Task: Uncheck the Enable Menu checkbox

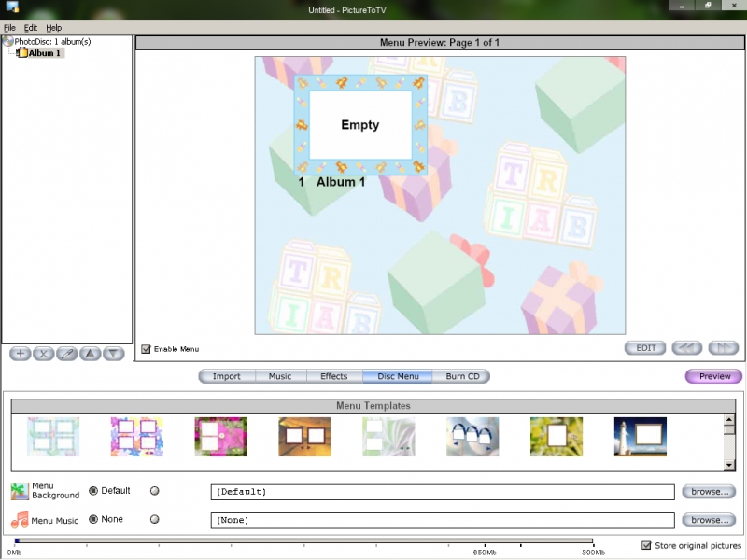Action: pyautogui.click(x=146, y=349)
